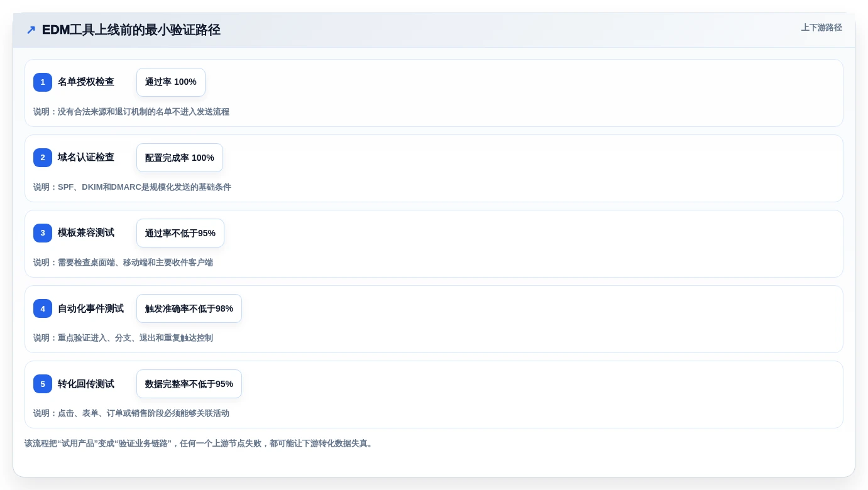Click the 触发准确率不低于98% metric chip

coord(189,308)
